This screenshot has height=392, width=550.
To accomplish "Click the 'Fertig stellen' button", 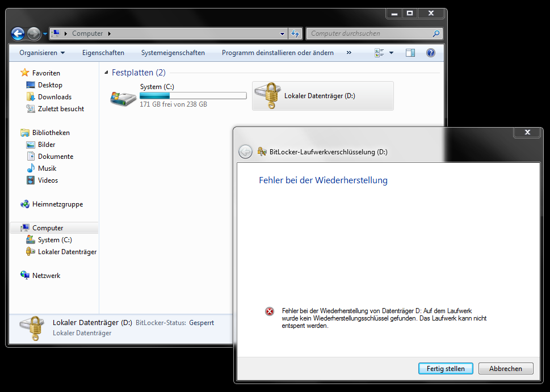I will [x=446, y=369].
